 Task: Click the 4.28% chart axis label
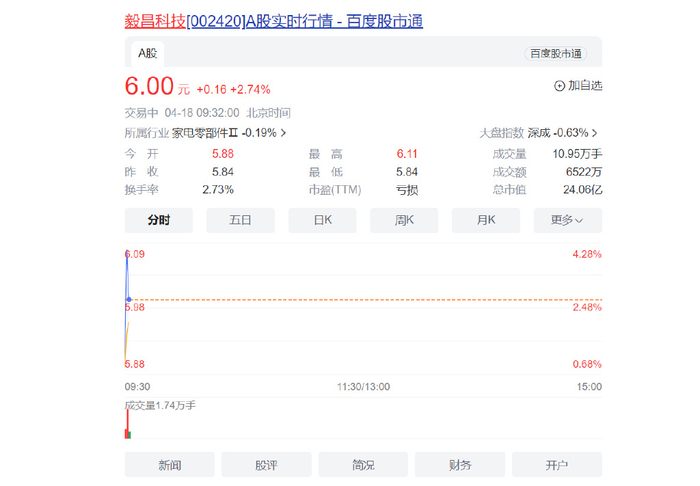pos(587,254)
